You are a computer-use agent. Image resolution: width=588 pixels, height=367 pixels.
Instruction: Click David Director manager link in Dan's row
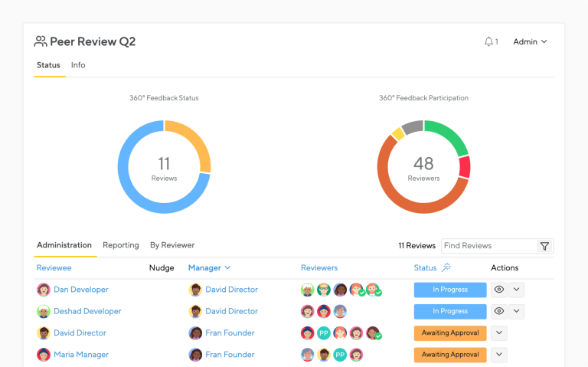pyautogui.click(x=231, y=290)
